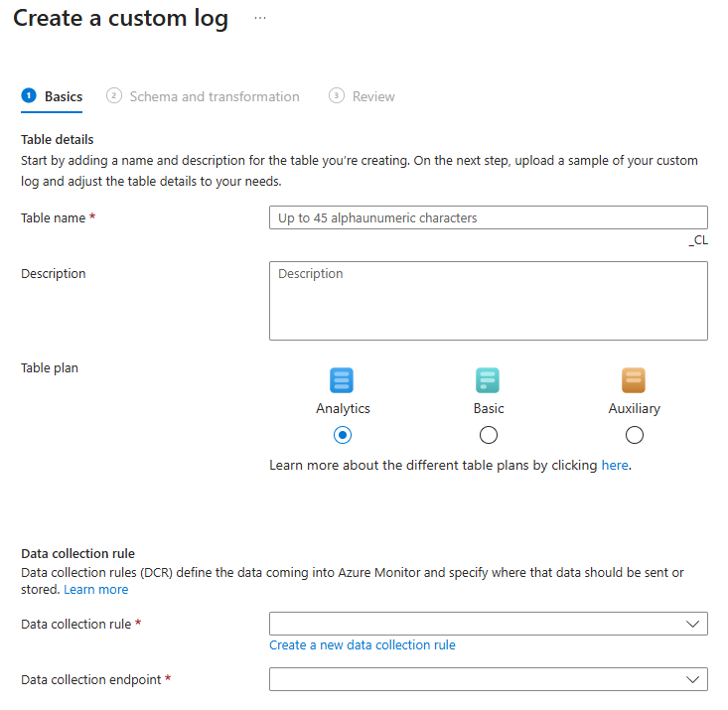Follow the DCR Learn more link
Image resolution: width=728 pixels, height=710 pixels.
pyautogui.click(x=96, y=590)
